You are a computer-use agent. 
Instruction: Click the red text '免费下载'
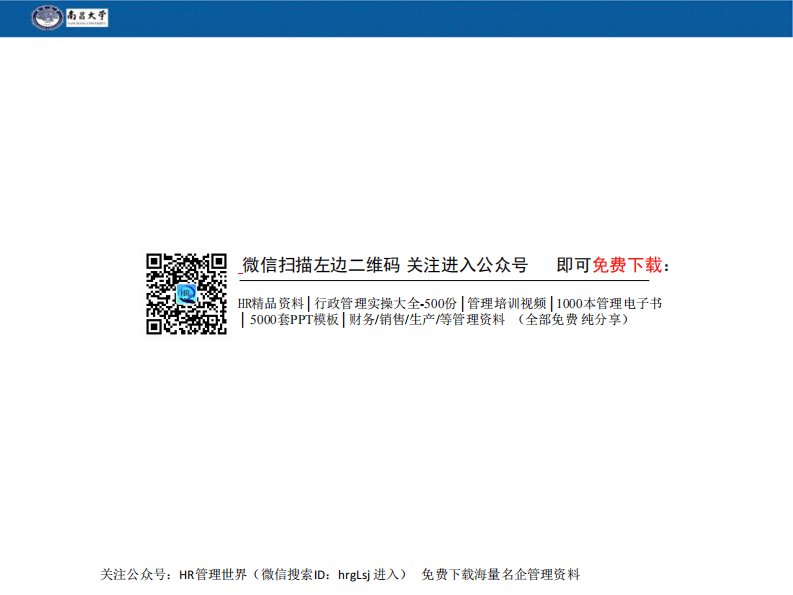click(x=627, y=265)
